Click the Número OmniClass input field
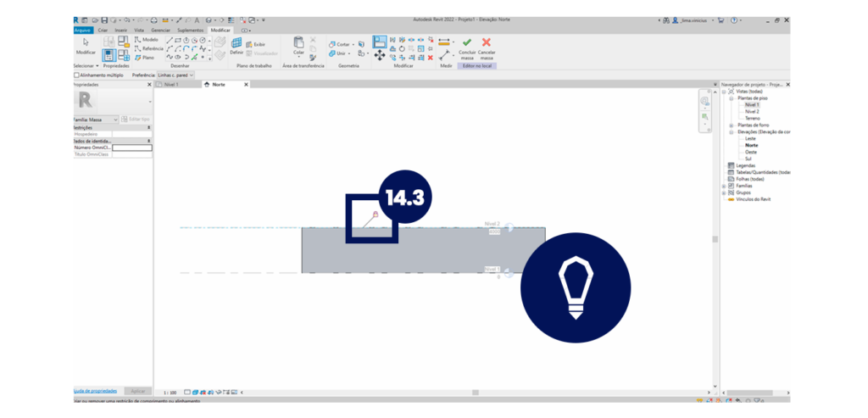This screenshot has width=868, height=418. tap(131, 148)
